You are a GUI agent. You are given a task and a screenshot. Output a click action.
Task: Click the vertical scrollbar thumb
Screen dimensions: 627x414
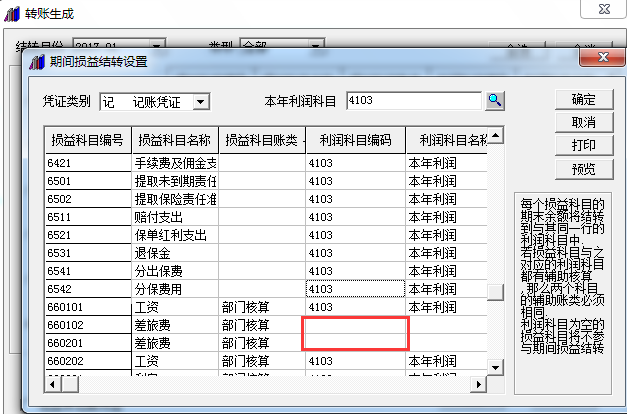click(495, 292)
